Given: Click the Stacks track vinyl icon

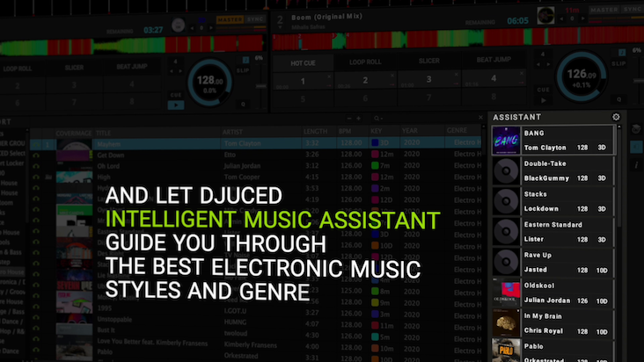Looking at the screenshot, I should [506, 200].
